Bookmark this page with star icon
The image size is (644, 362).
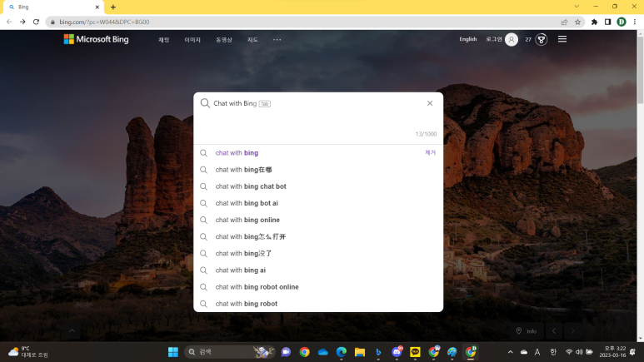pyautogui.click(x=577, y=22)
